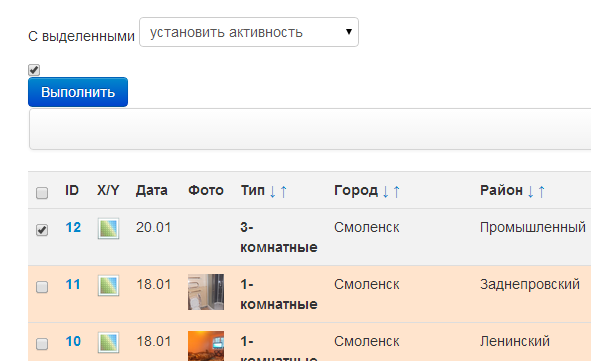The image size is (591, 361).
Task: Sort Район column descending arrow
Action: (x=530, y=191)
